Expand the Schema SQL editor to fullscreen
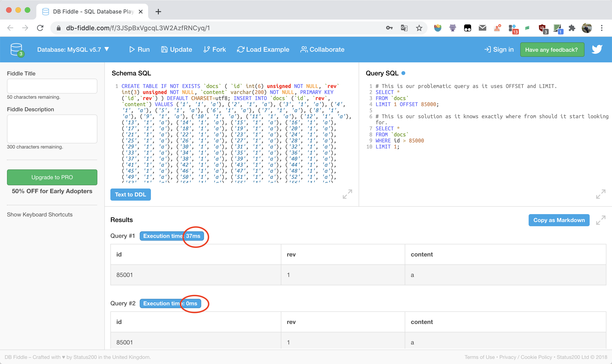The height and width of the screenshot is (364, 612). click(x=347, y=194)
